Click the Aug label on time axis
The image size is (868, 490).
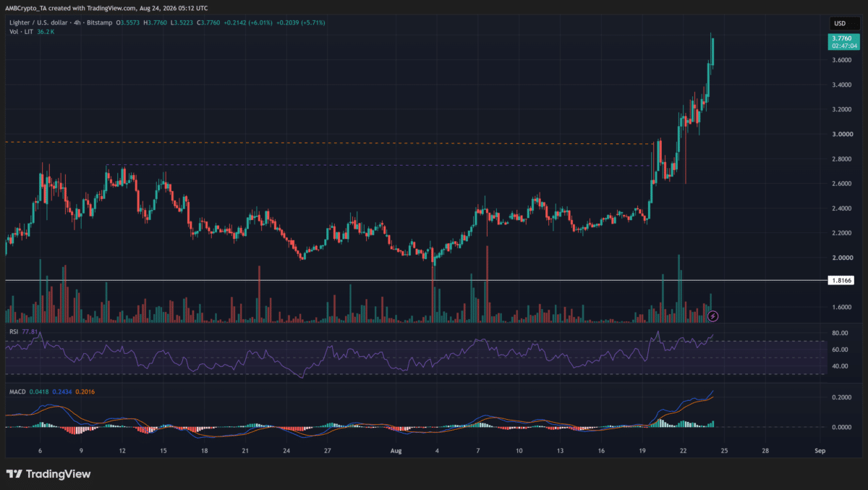(396, 450)
